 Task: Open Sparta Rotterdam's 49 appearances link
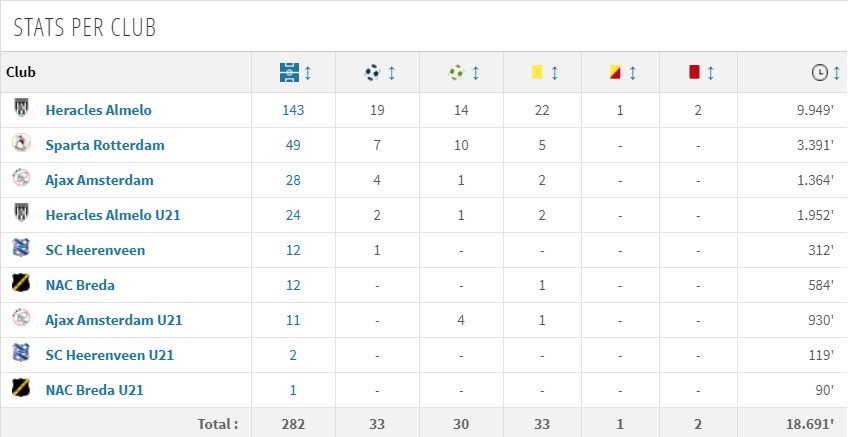click(x=293, y=145)
